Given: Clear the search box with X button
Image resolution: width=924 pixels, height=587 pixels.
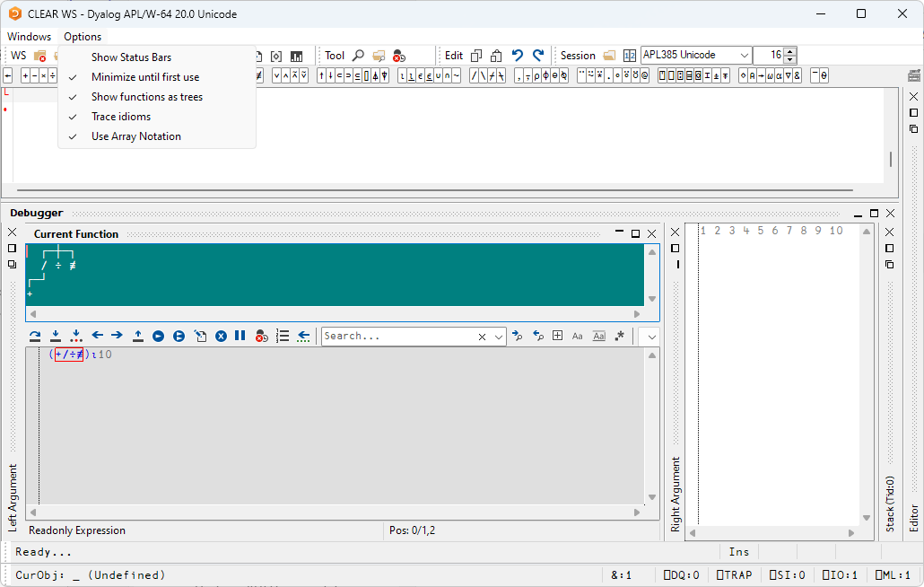Looking at the screenshot, I should [x=482, y=337].
